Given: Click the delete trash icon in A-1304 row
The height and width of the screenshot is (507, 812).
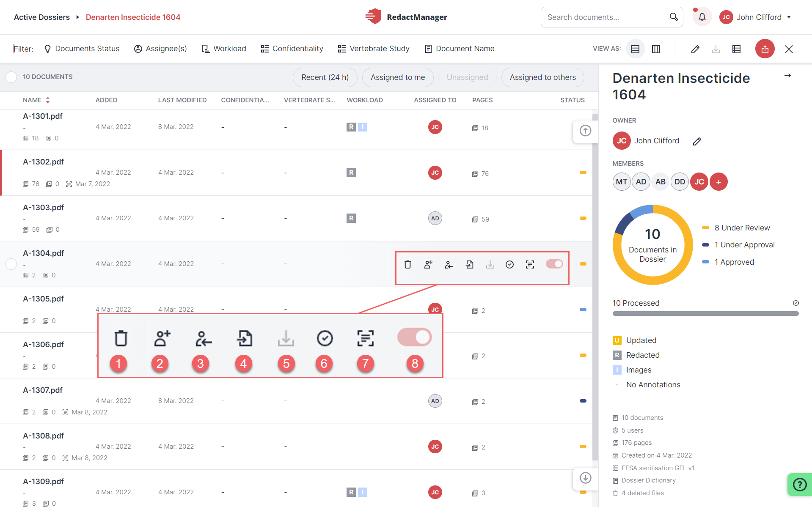Looking at the screenshot, I should (x=407, y=264).
